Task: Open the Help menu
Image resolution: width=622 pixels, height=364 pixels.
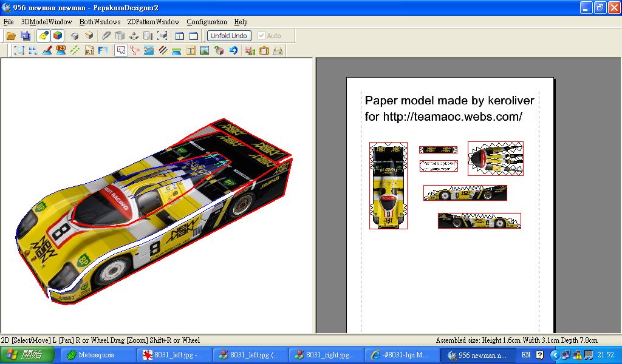Action: (x=241, y=22)
